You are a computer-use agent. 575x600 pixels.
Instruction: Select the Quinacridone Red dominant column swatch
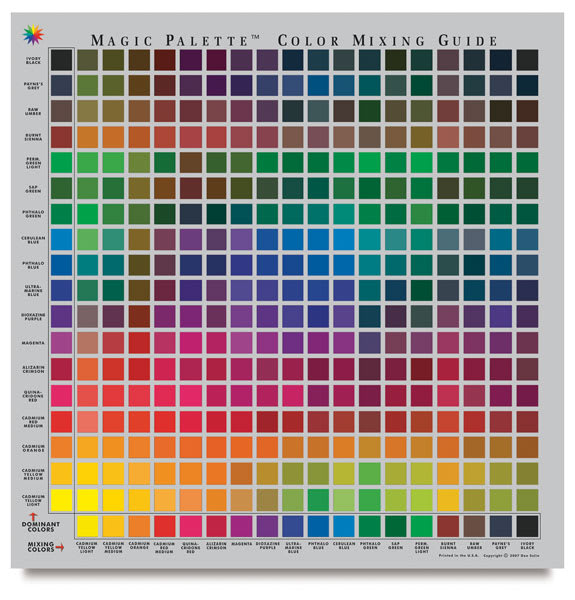point(61,396)
